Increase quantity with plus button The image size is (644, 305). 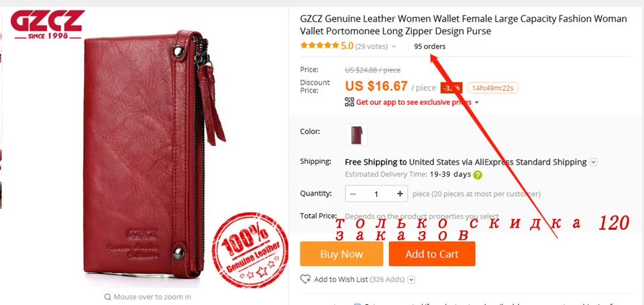[x=400, y=194]
